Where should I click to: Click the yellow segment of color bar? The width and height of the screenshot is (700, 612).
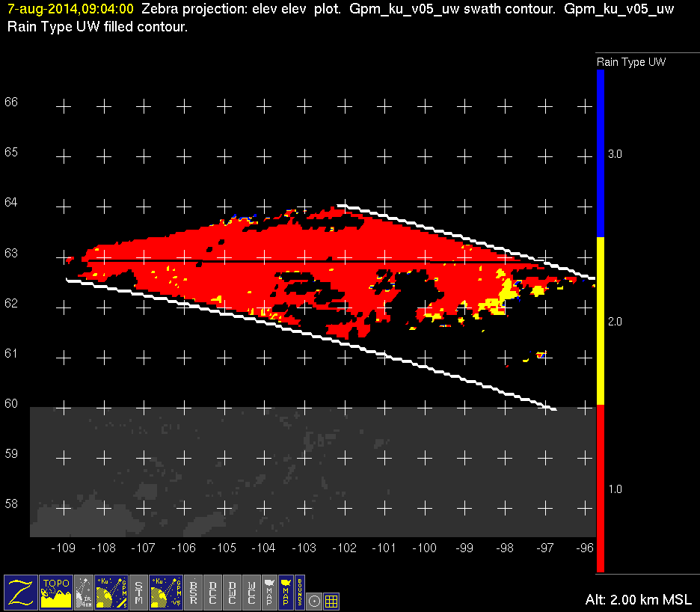(x=600, y=322)
